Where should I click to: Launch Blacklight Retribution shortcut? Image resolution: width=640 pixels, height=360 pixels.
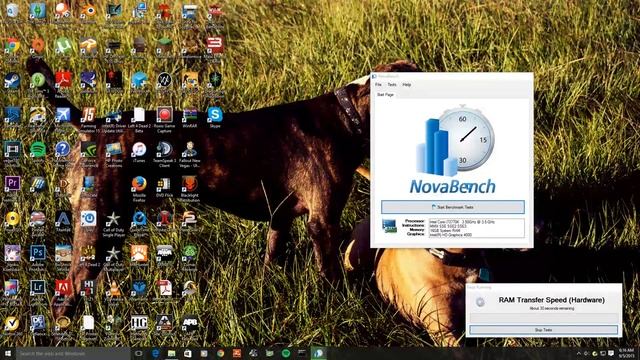click(189, 184)
